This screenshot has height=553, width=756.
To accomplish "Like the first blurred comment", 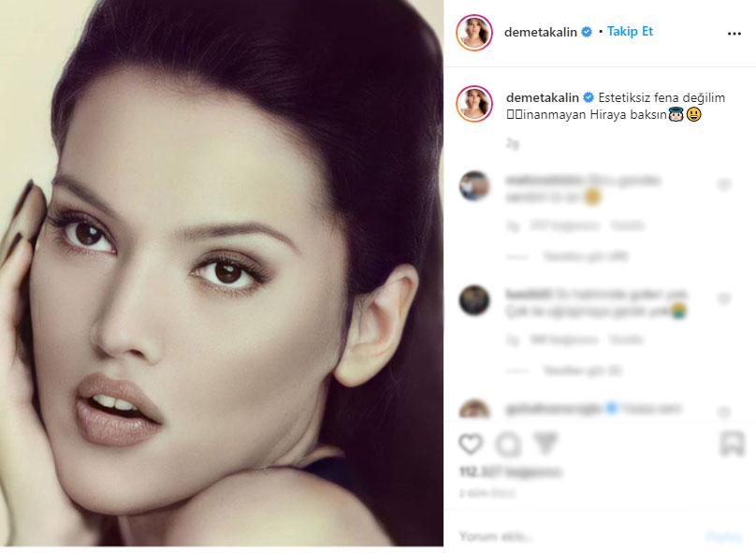I will pyautogui.click(x=723, y=184).
